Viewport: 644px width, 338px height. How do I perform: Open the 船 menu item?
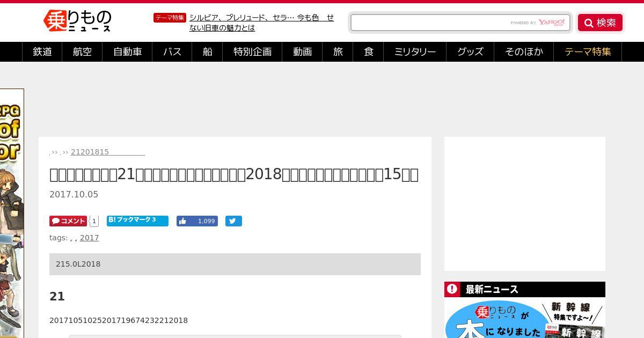(x=207, y=52)
